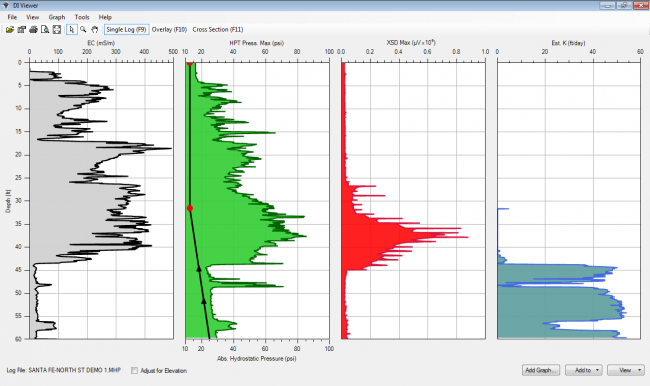This screenshot has height=386, width=650.
Task: Open a log file with folder icon
Action: pos(10,29)
